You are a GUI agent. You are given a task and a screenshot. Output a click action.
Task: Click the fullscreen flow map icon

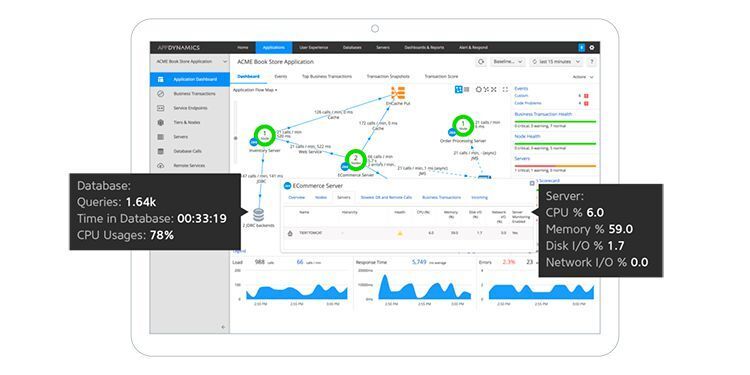click(505, 89)
